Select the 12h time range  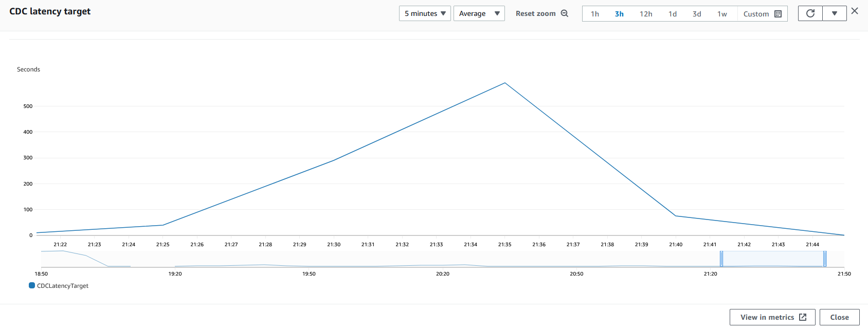[x=646, y=14]
